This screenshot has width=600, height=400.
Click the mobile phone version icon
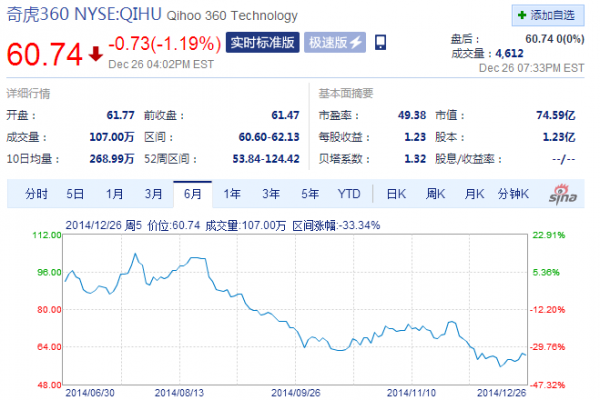pos(380,42)
